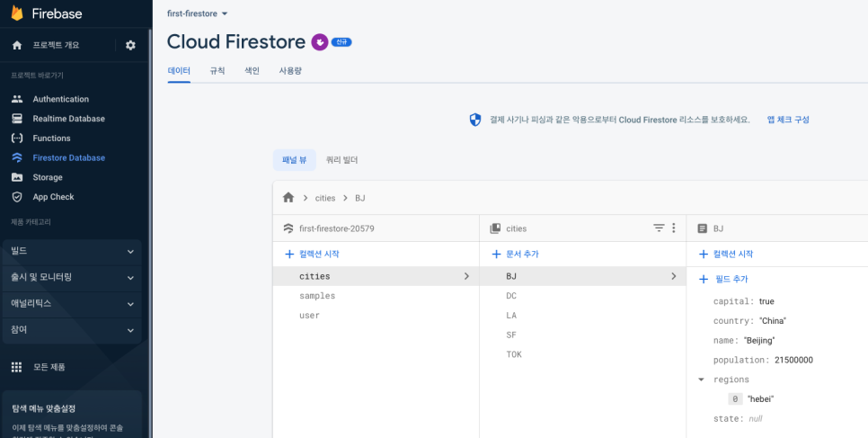Expand the 출시 및 모니터링 category
The image size is (868, 438).
tap(72, 278)
